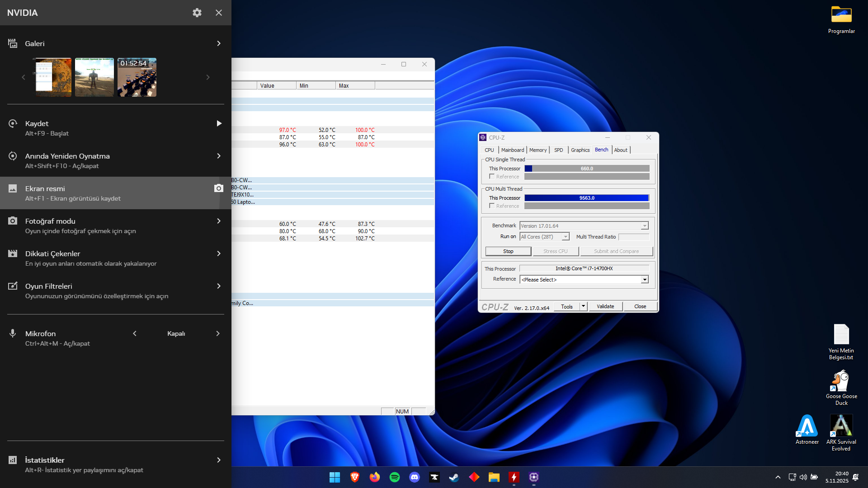Open Steam from taskbar

(x=454, y=477)
